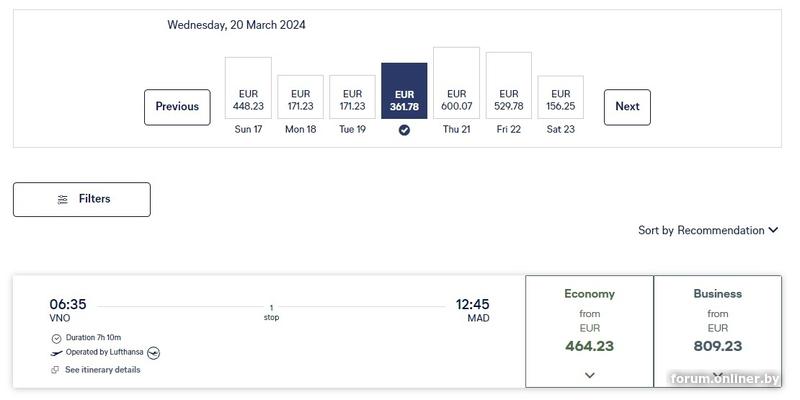The image size is (800, 400).
Task: Expand Economy fare chevron
Action: (590, 375)
